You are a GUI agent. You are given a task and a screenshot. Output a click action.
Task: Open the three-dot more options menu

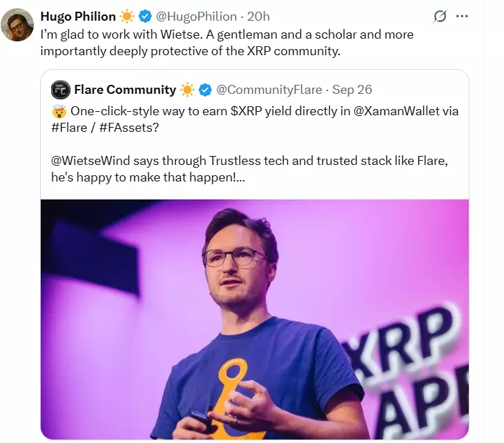[x=462, y=16]
